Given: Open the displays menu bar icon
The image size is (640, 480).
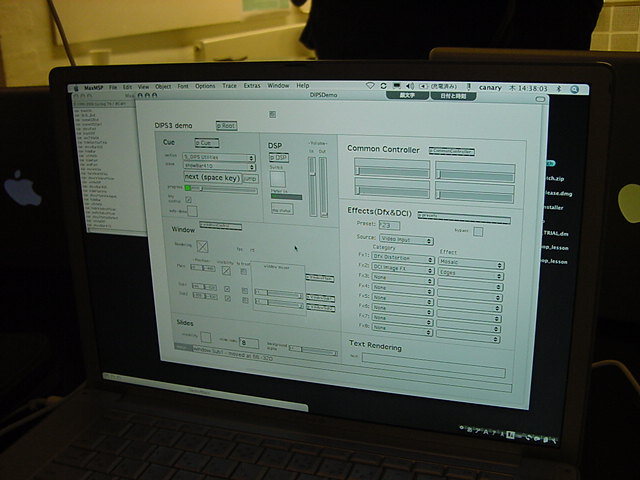Looking at the screenshot, I should [396, 86].
